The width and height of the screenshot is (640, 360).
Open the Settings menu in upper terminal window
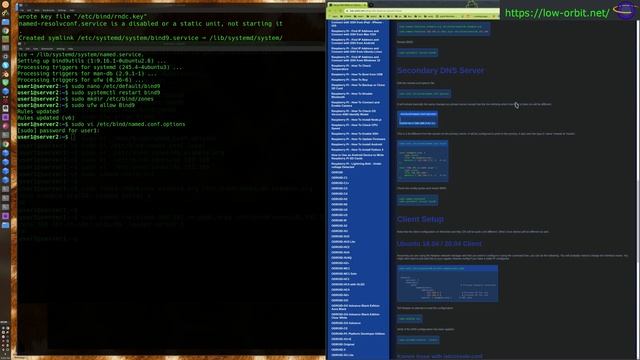coord(62,10)
